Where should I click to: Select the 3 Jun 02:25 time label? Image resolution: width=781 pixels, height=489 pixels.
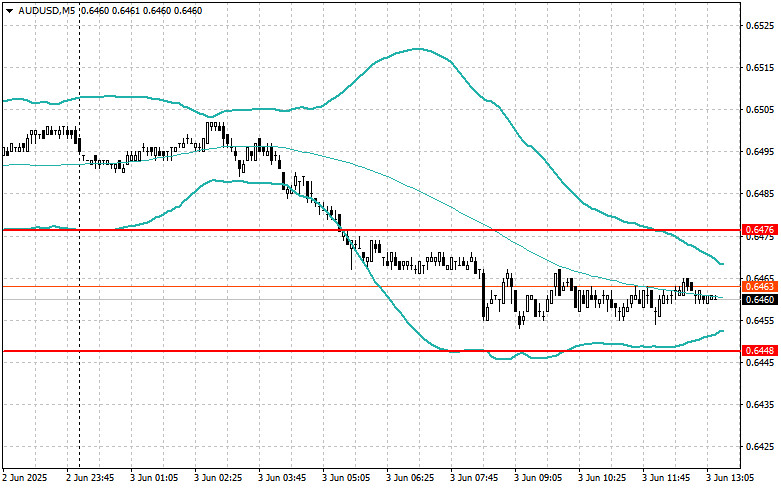(x=218, y=478)
